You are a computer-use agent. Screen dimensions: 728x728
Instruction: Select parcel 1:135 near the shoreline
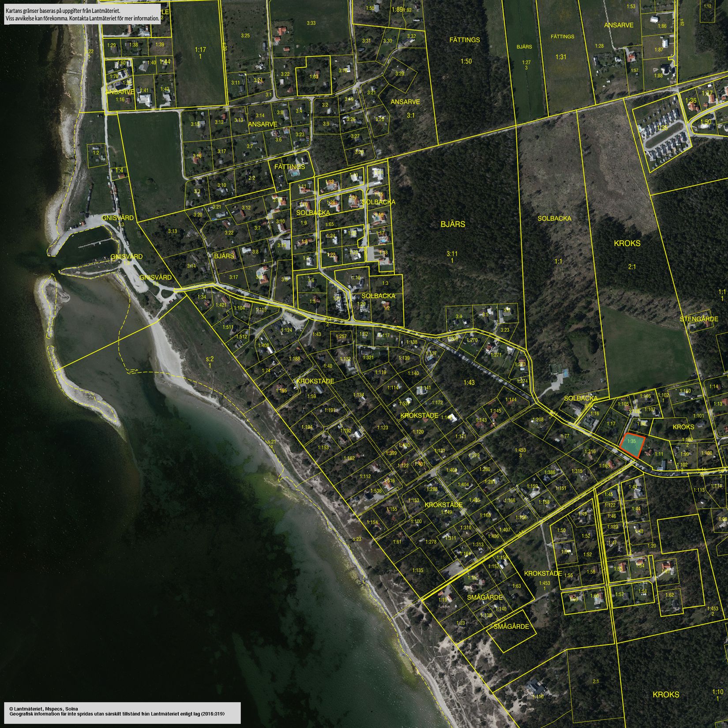[x=417, y=570]
